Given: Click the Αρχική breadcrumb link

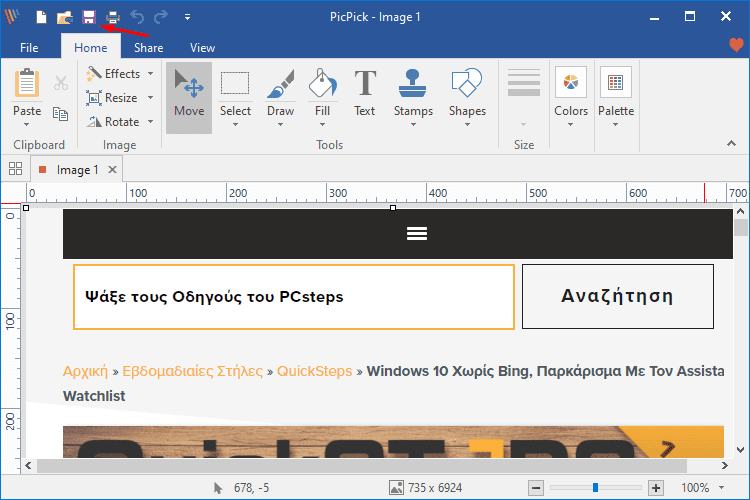Looking at the screenshot, I should point(85,371).
